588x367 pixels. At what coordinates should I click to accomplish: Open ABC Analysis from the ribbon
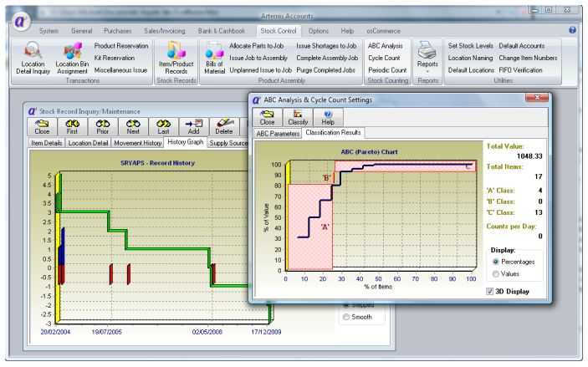pos(385,46)
